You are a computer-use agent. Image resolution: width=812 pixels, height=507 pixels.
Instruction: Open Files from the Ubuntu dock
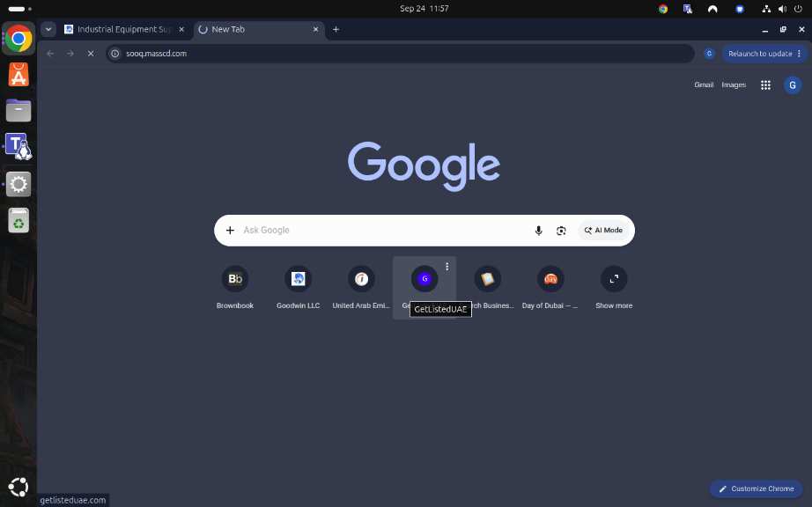click(18, 111)
